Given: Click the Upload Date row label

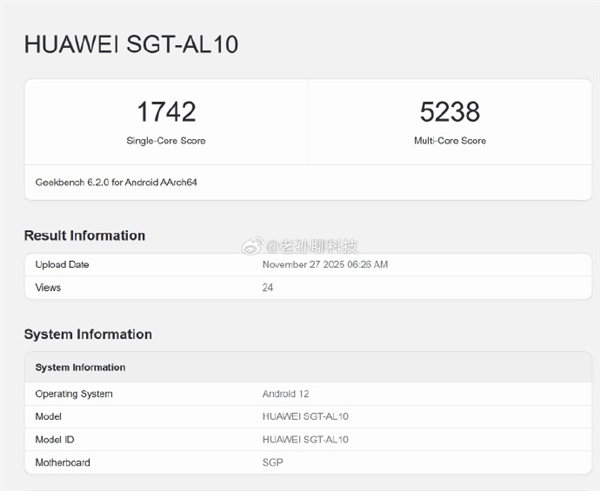Looking at the screenshot, I should click(x=62, y=265).
